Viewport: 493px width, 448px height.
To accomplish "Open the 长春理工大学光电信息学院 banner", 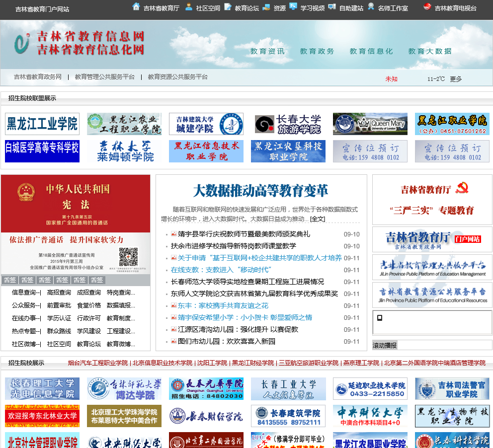I will pyautogui.click(x=42, y=388).
